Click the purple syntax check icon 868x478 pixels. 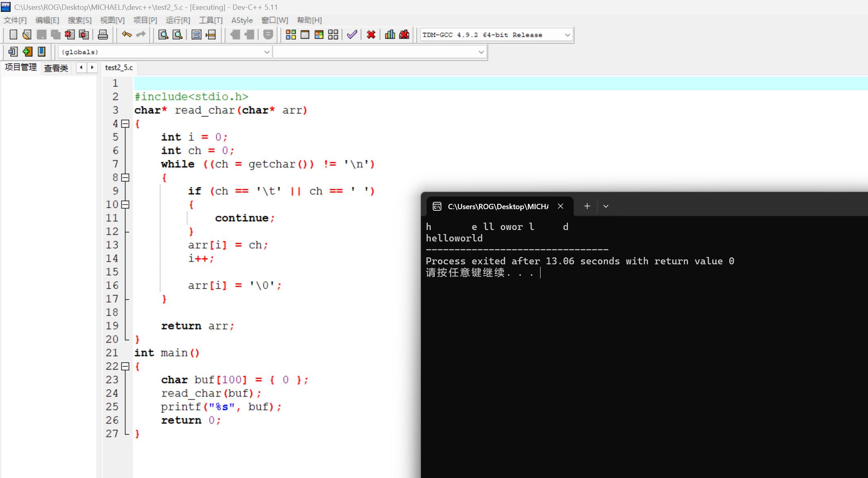click(352, 35)
